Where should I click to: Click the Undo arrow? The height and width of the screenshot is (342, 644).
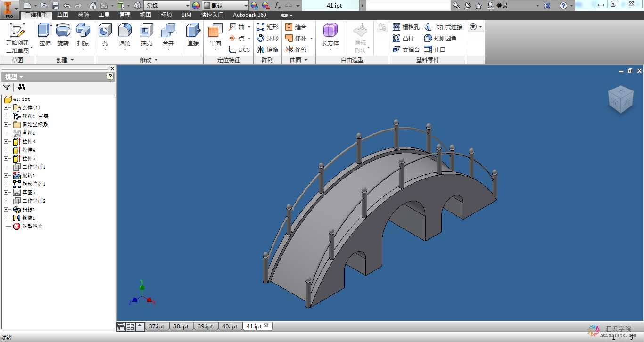pyautogui.click(x=66, y=6)
